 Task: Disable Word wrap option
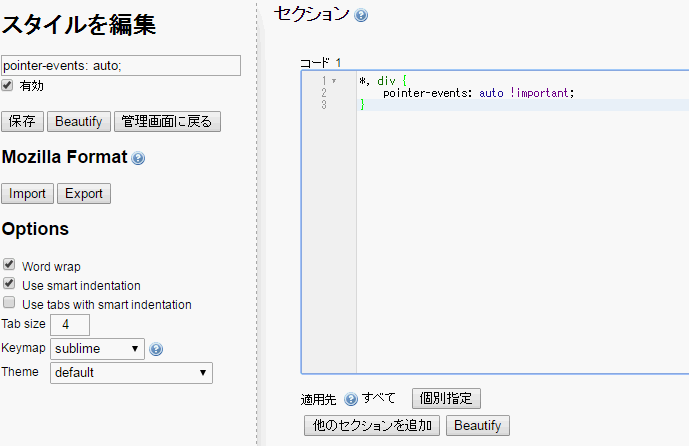click(9, 265)
